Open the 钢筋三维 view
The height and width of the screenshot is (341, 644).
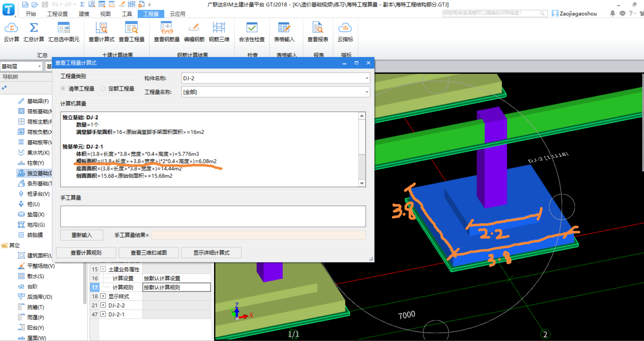(219, 32)
